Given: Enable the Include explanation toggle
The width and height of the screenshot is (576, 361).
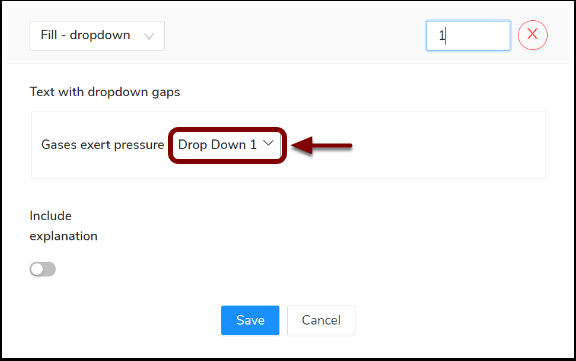Looking at the screenshot, I should point(43,269).
